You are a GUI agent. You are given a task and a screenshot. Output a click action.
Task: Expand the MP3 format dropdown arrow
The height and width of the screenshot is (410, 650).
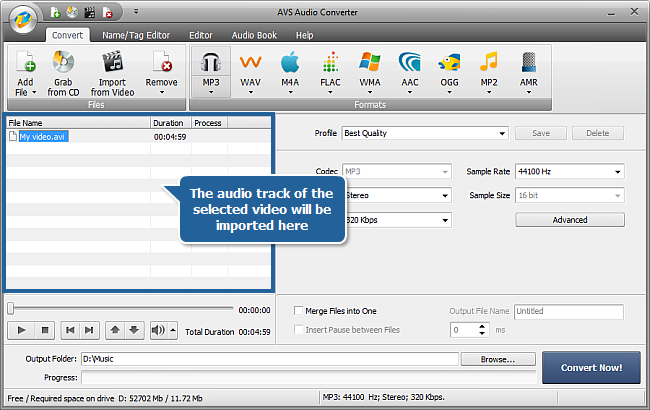coord(211,92)
